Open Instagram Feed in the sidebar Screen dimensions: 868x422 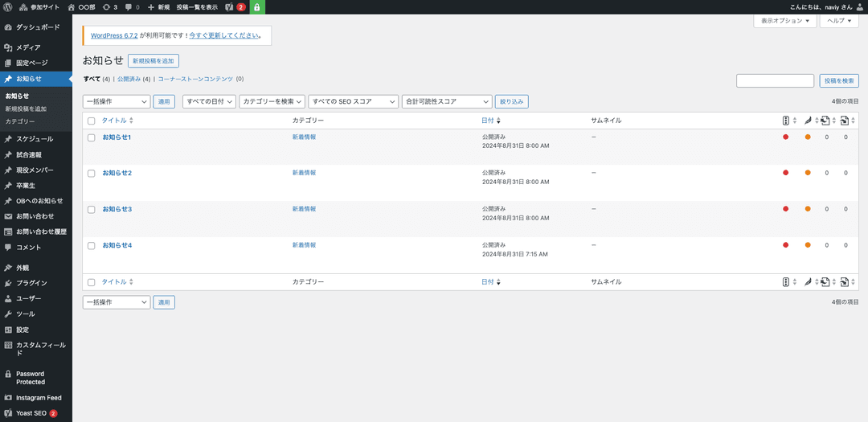[36, 398]
